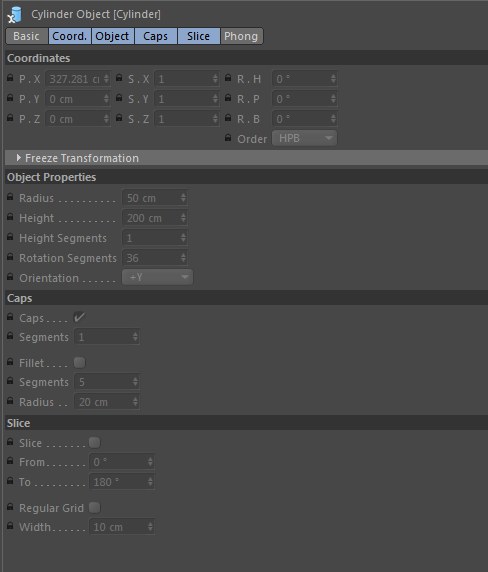Open the Orientation +Y dropdown
The width and height of the screenshot is (488, 572).
pyautogui.click(x=158, y=277)
